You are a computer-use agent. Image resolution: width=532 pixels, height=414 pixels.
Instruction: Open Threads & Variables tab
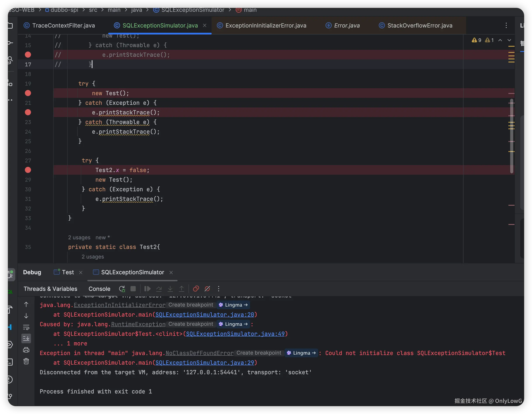[50, 289]
